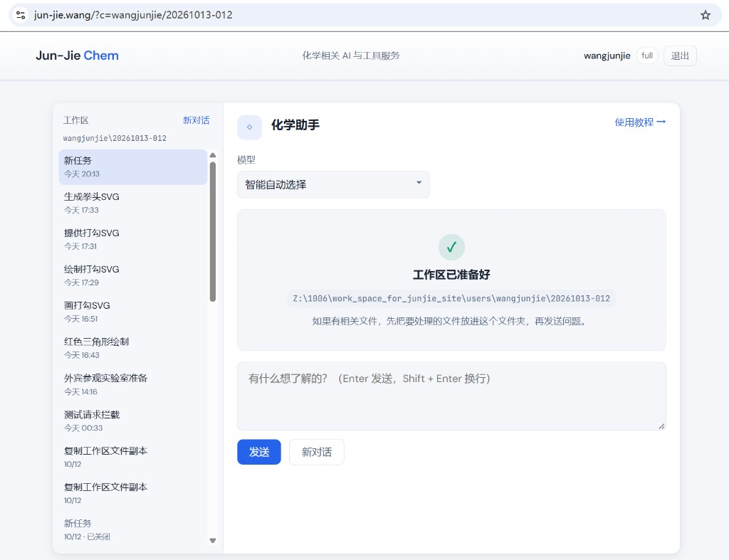Viewport: 729px width, 560px height.
Task: Open site information icon beside URL
Action: coord(21,15)
